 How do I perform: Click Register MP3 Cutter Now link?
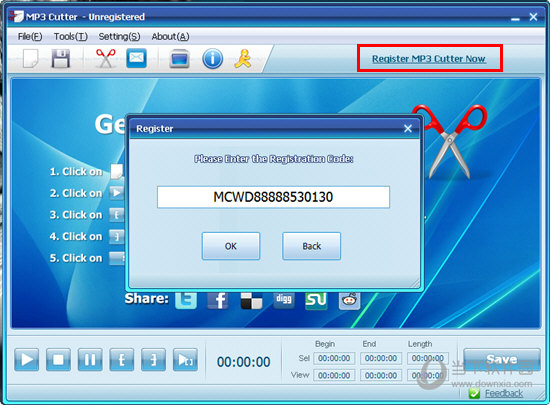(429, 59)
